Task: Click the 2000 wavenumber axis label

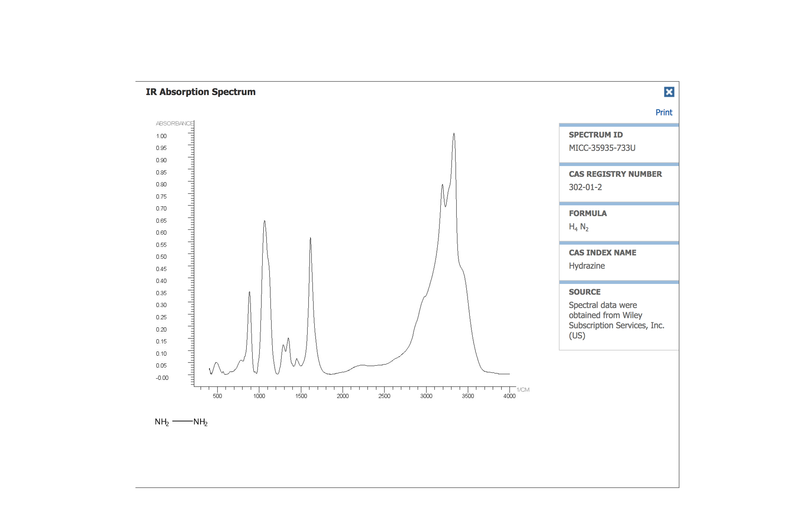Action: (342, 396)
